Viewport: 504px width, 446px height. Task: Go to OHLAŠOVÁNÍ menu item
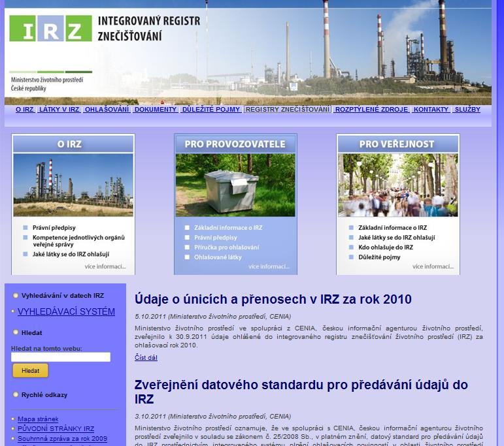107,109
